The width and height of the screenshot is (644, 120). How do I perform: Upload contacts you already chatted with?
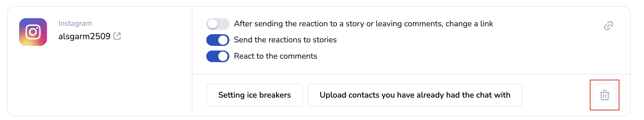(x=415, y=95)
